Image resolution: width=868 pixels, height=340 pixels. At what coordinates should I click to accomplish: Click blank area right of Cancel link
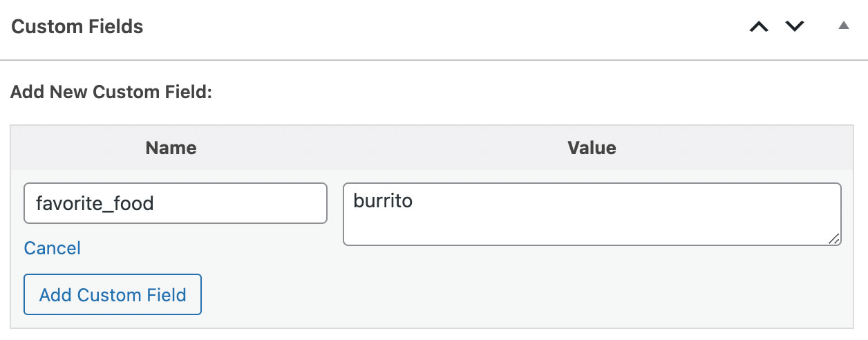(207, 249)
